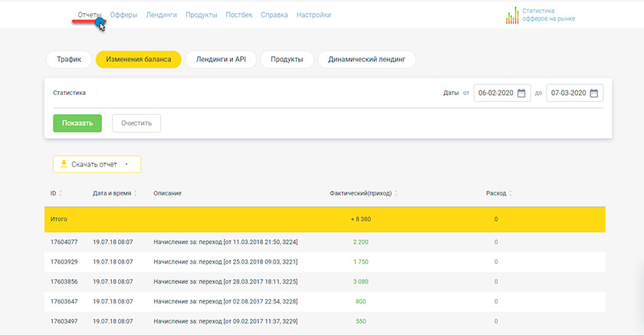644x335 pixels.
Task: Click the download arrow icon in Скачать отчёт
Action: click(64, 164)
